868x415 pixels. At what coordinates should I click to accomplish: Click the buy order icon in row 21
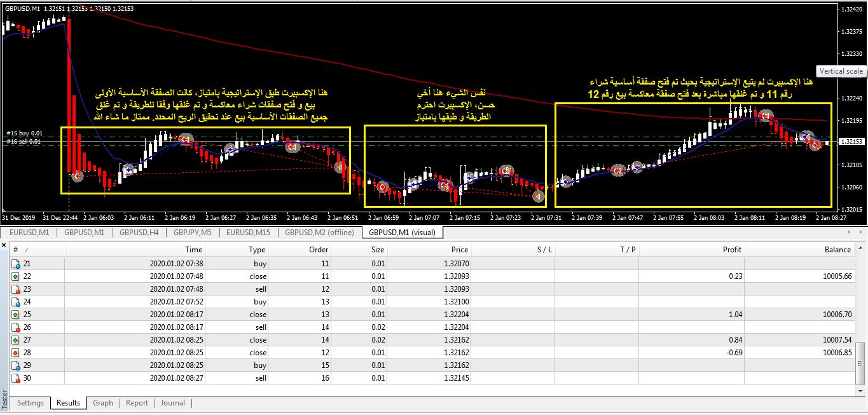17,264
